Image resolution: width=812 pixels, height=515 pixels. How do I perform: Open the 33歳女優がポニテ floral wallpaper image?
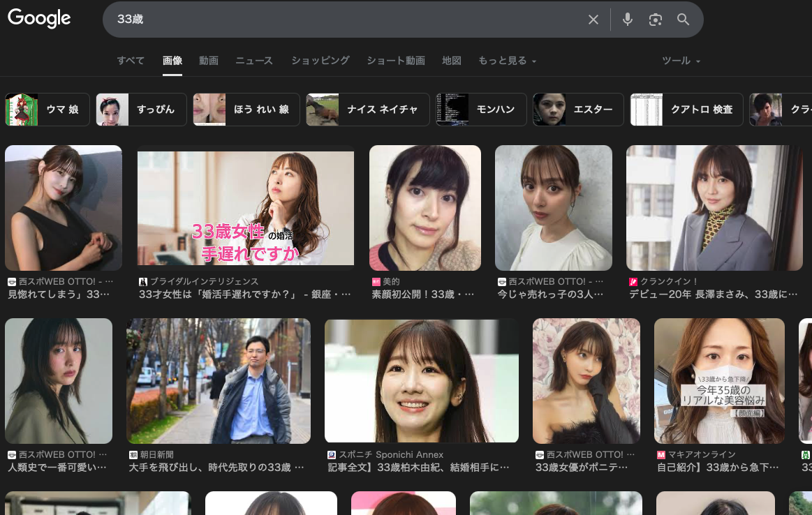point(586,381)
